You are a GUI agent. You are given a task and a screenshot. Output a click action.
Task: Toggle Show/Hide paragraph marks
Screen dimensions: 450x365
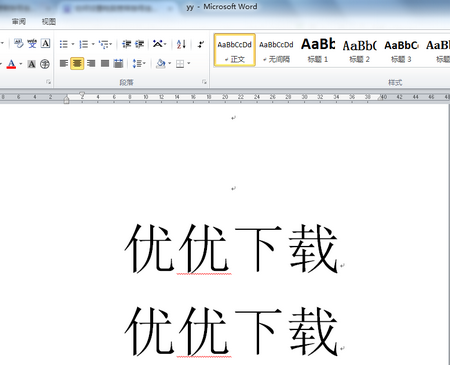click(201, 44)
